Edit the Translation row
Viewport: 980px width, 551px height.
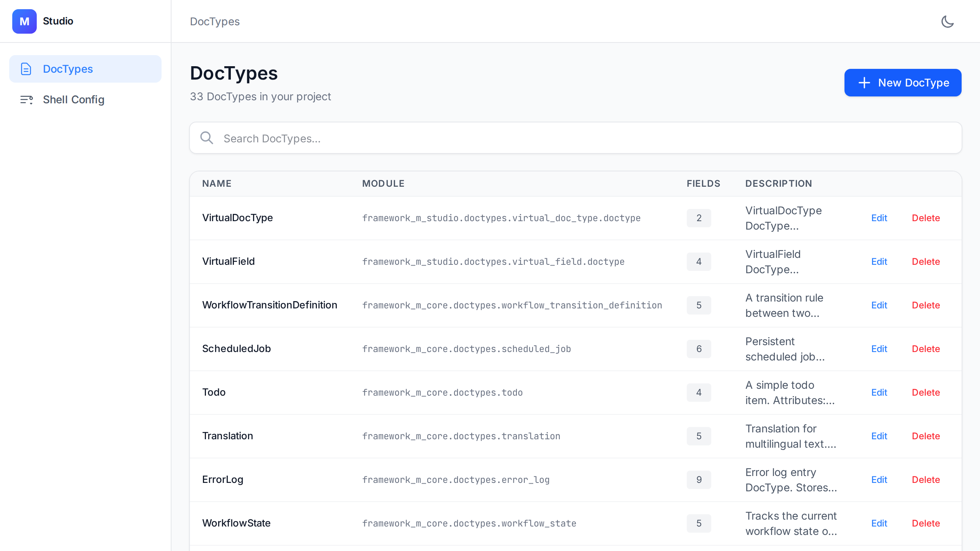click(x=879, y=436)
